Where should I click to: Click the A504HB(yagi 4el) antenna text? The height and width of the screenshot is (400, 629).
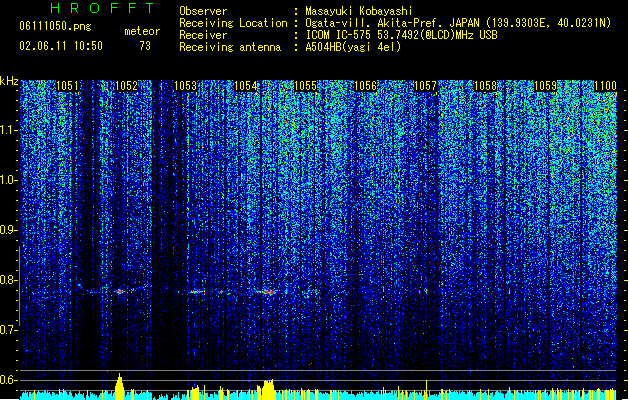[353, 47]
